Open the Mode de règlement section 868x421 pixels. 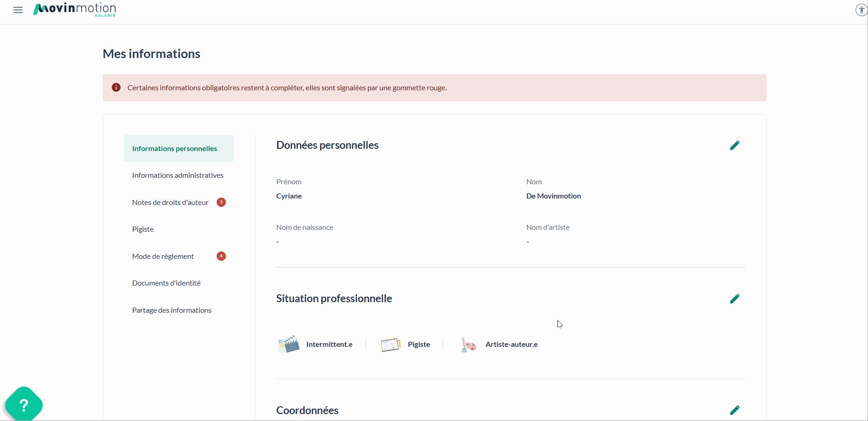coord(163,257)
